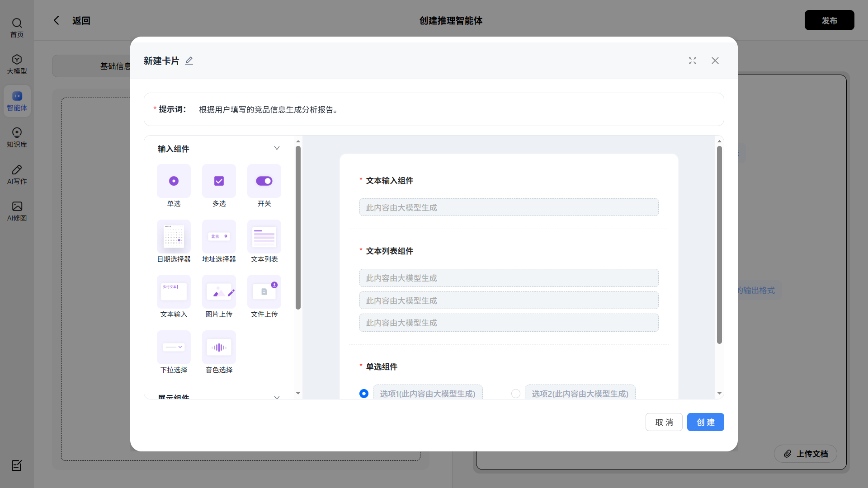The height and width of the screenshot is (488, 868).
Task: Open the 知识库 sidebar menu item
Action: click(x=17, y=137)
